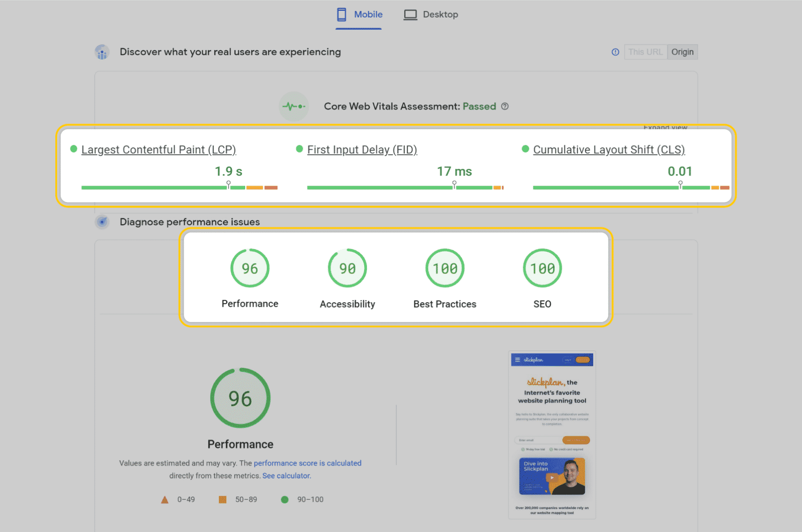The height and width of the screenshot is (532, 802).
Task: Click the Diagnose performance issues icon
Action: 102,222
